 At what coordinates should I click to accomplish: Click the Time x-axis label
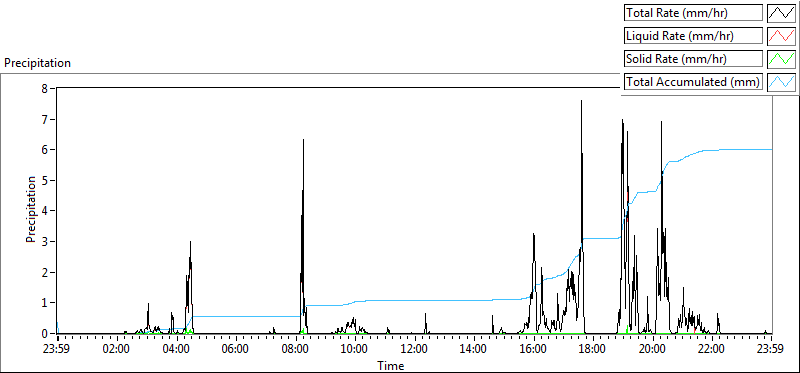point(391,366)
